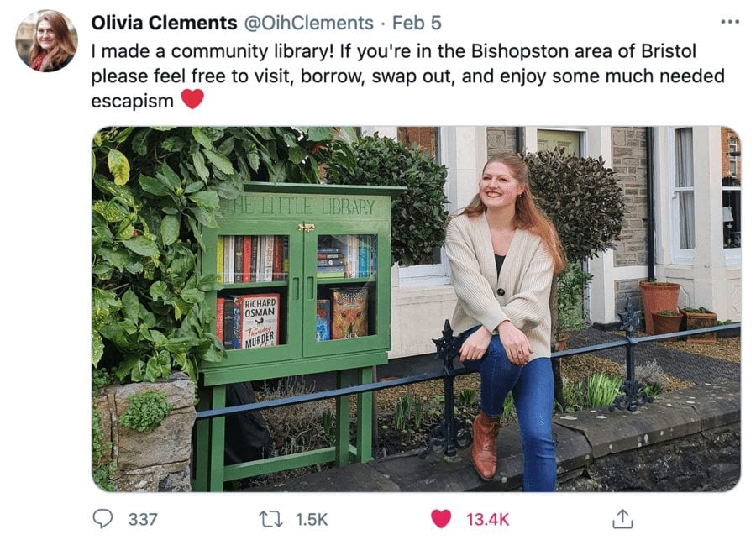Unlike the tweet via red heart button
Screen dimensions: 756x540
[441, 519]
